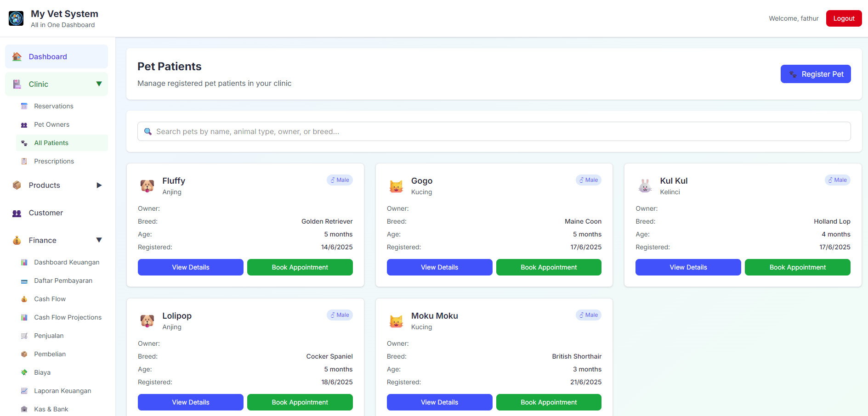Go to Pet Owners in sidebar
868x416 pixels.
point(51,124)
